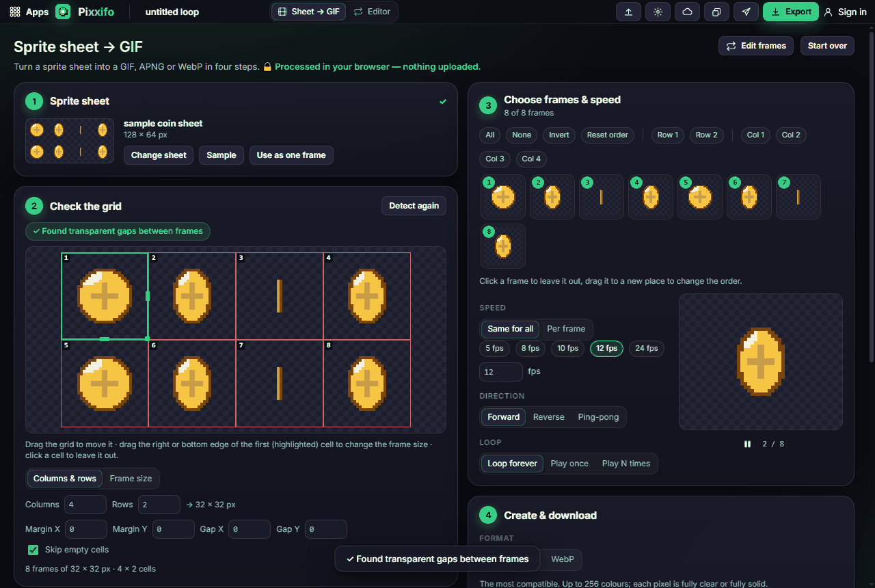875x588 pixels.
Task: Choose Same for all speed
Action: 511,329
